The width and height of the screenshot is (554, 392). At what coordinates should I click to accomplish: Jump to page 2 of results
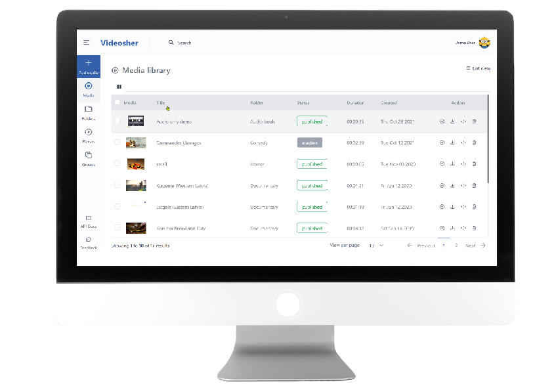tap(456, 246)
